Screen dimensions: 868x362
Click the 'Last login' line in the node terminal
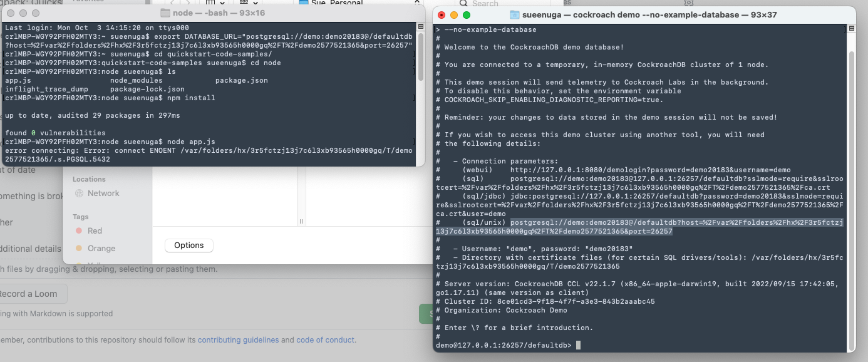click(x=96, y=28)
